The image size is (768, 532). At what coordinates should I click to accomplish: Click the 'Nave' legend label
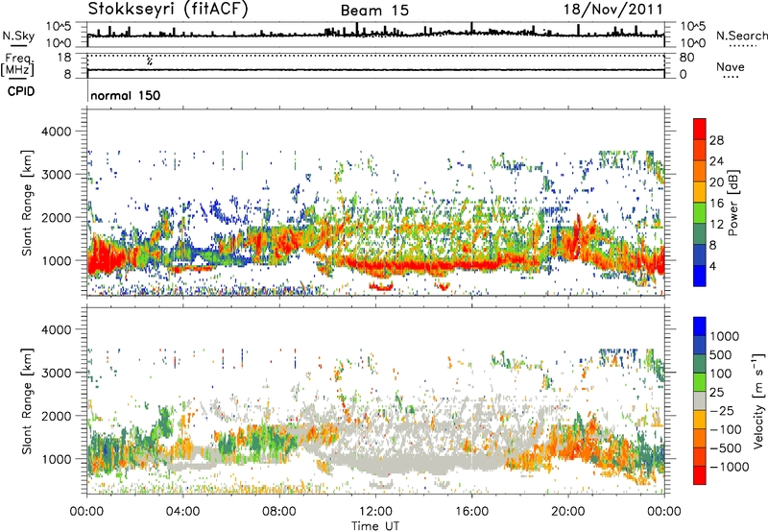tap(731, 66)
